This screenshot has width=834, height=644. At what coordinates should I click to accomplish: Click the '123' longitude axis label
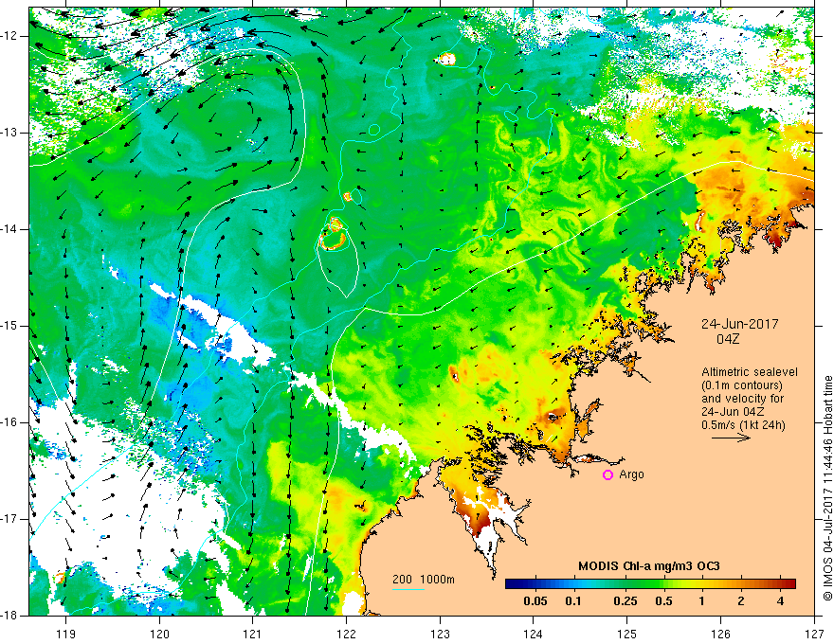(440, 634)
